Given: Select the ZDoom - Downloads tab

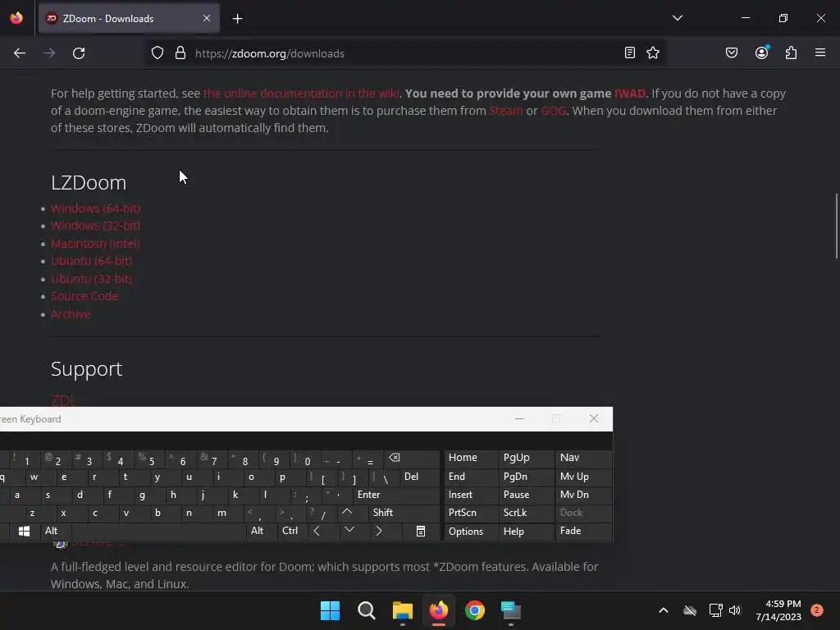Looking at the screenshot, I should coord(129,18).
